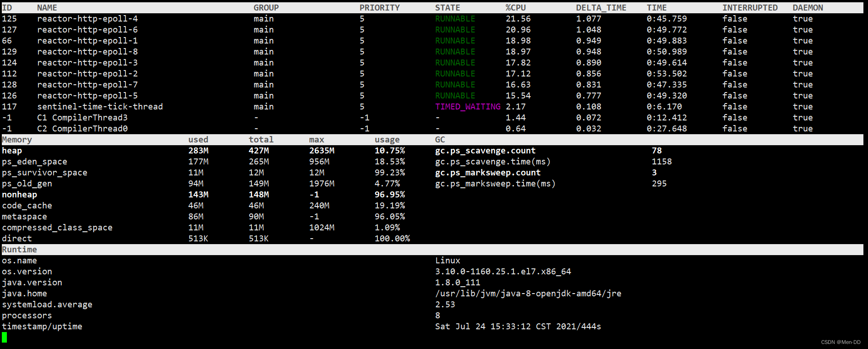The image size is (868, 349).
Task: Click the direct memory row label
Action: click(x=17, y=239)
